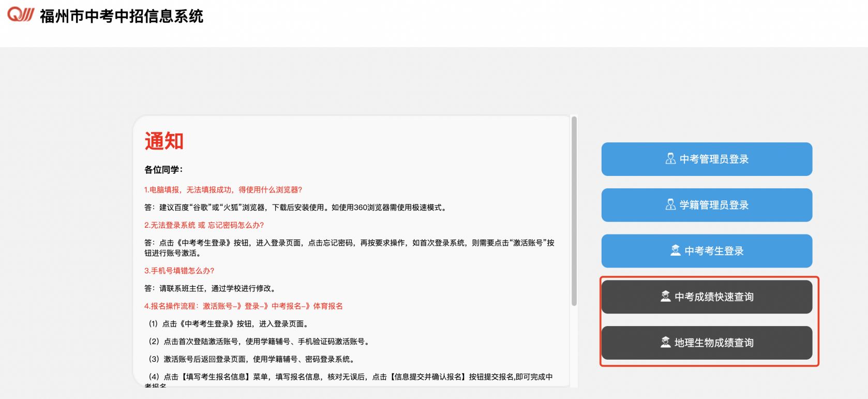Open 学籍管理员登录 login
The image size is (868, 399).
tap(707, 205)
